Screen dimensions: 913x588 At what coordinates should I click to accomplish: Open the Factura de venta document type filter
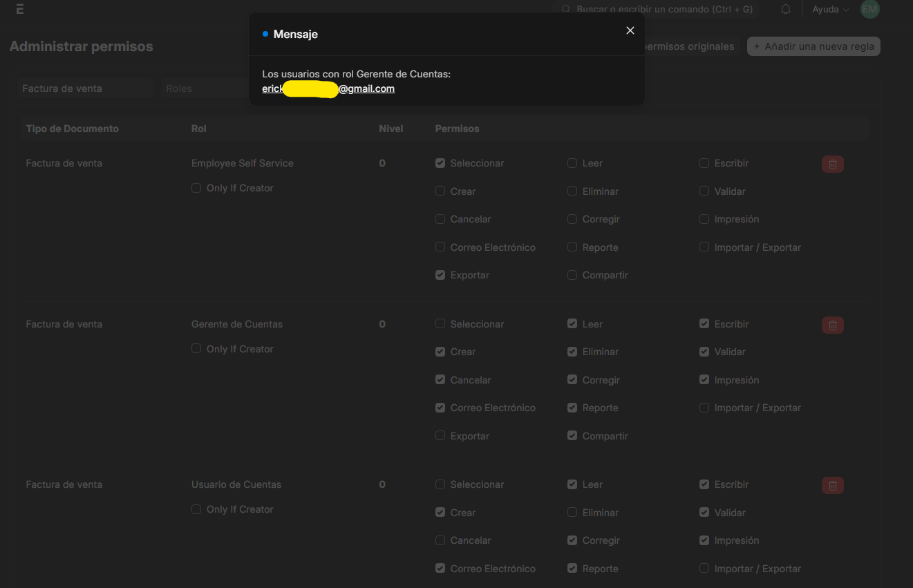click(x=86, y=88)
